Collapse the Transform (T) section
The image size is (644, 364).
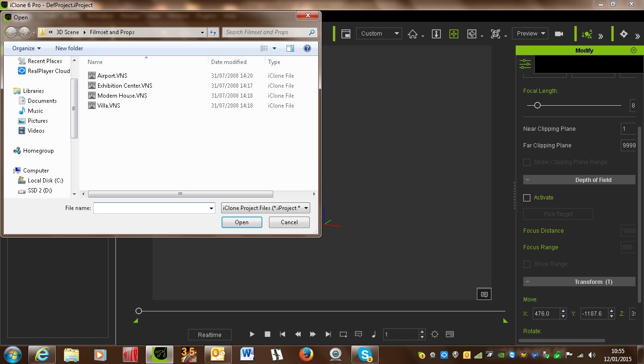pos(528,282)
